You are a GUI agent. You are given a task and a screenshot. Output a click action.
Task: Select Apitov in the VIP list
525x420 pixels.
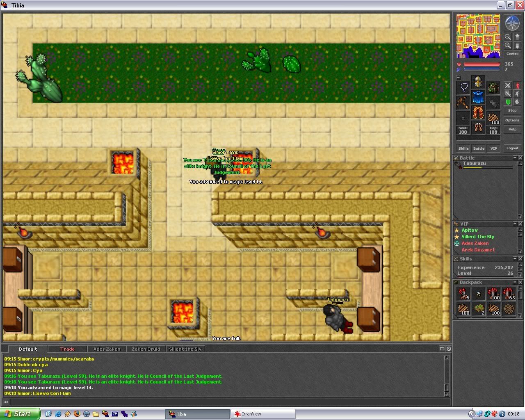pyautogui.click(x=470, y=230)
